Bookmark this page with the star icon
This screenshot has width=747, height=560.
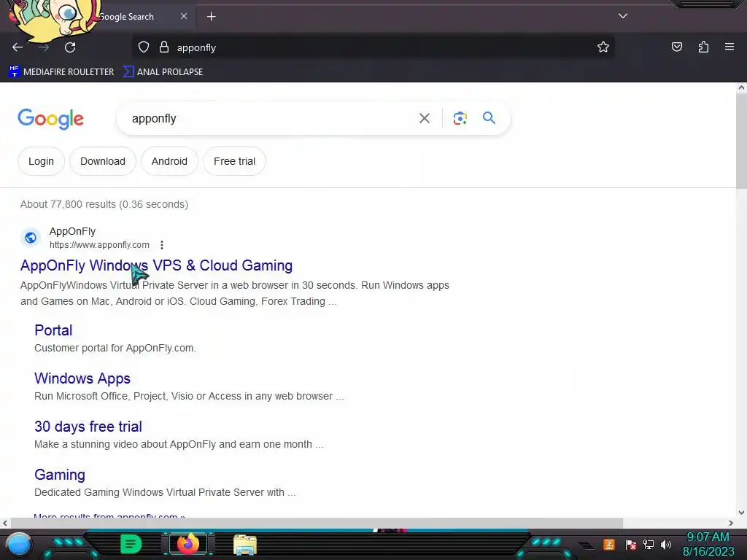point(603,47)
